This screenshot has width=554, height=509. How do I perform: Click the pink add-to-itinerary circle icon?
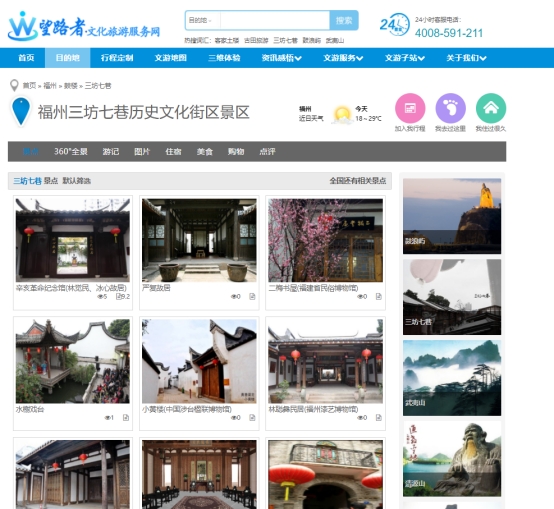pos(410,108)
